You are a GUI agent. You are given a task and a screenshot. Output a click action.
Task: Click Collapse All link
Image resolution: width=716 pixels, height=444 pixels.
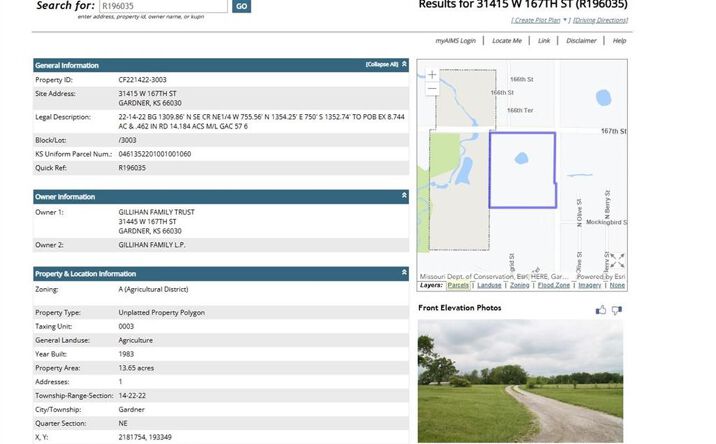coord(382,64)
